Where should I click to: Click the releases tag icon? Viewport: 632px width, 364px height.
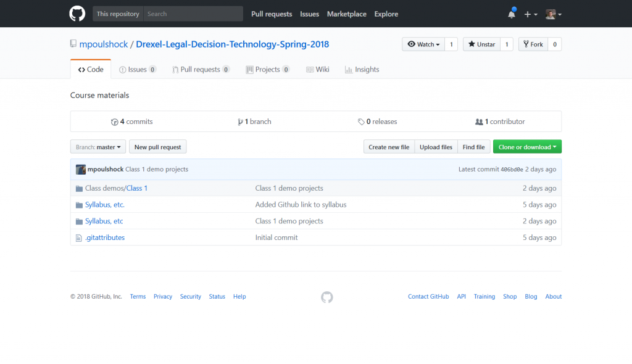coord(361,122)
